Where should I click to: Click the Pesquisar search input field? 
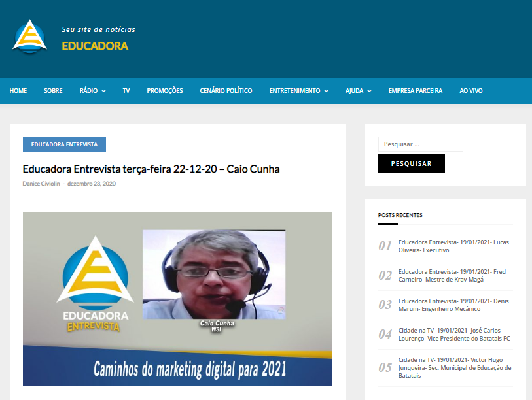(x=420, y=144)
